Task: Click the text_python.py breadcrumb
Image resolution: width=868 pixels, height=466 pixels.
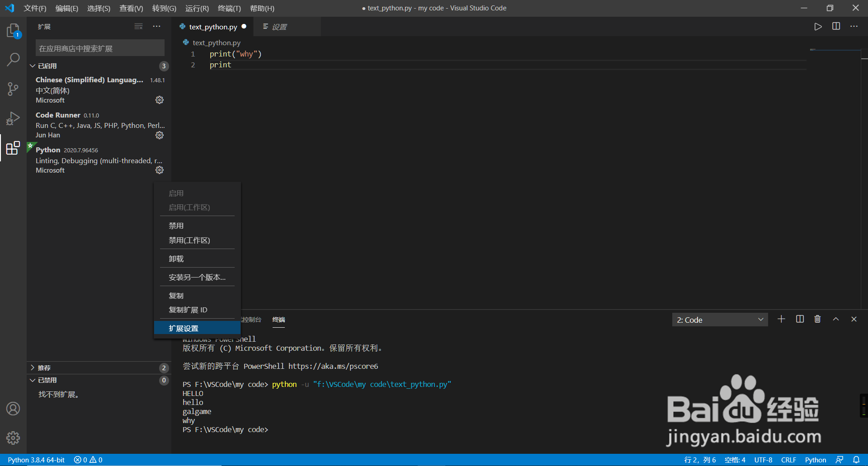Action: [x=216, y=42]
